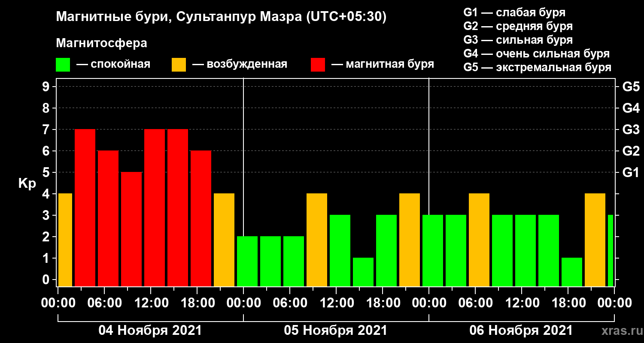This screenshot has width=644, height=343.
Task: Click the '04 Ноября 2021' date label
Action: point(150,331)
